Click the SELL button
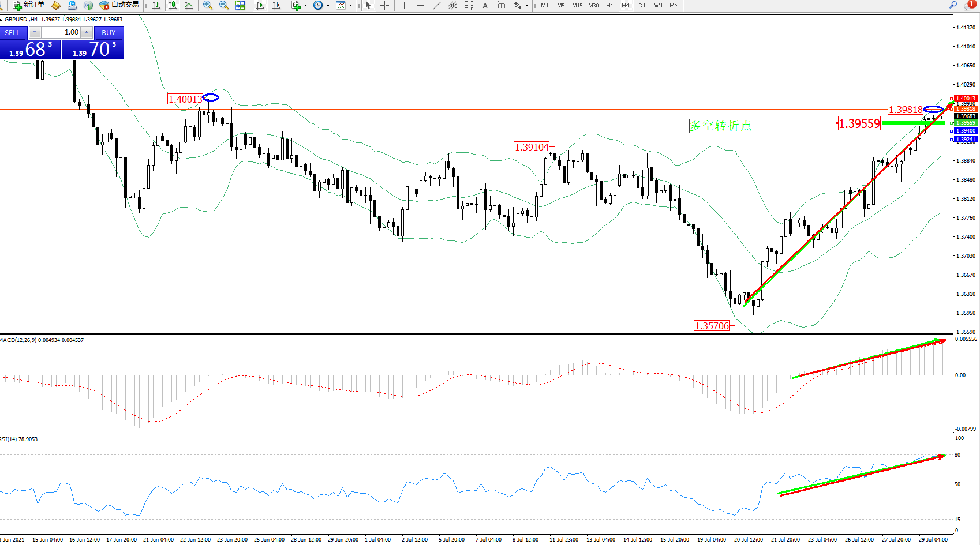Screen dimensions: 980x545 coord(13,33)
